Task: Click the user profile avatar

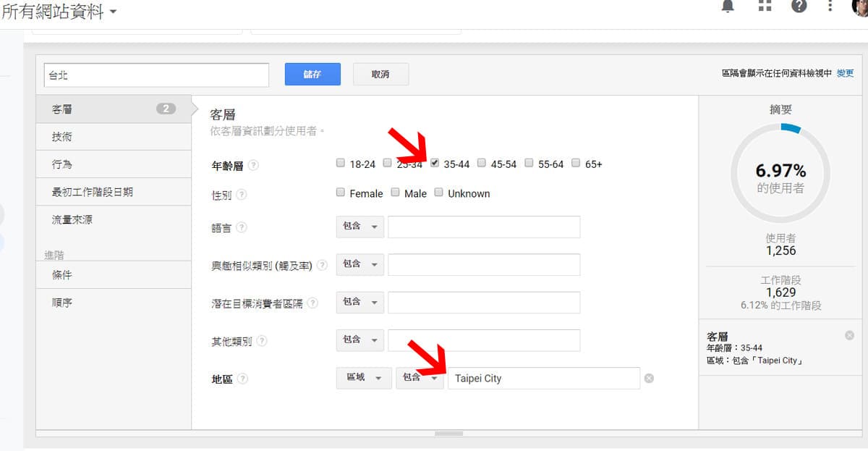Action: pyautogui.click(x=861, y=7)
